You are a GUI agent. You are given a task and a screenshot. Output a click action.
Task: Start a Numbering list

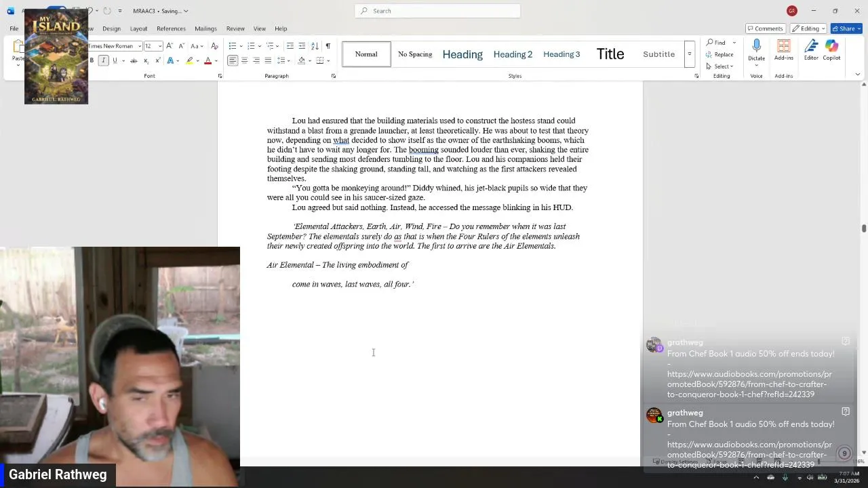tap(251, 46)
